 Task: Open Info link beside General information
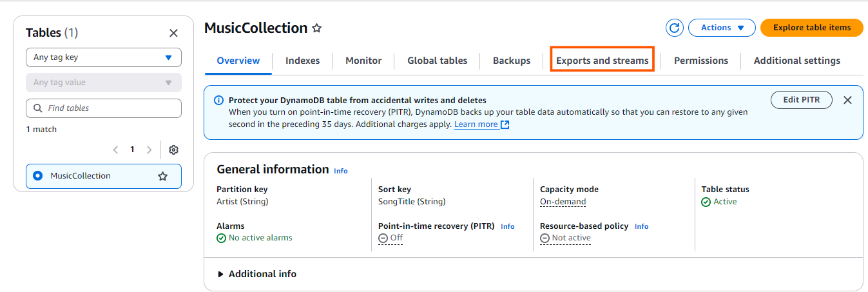[341, 171]
